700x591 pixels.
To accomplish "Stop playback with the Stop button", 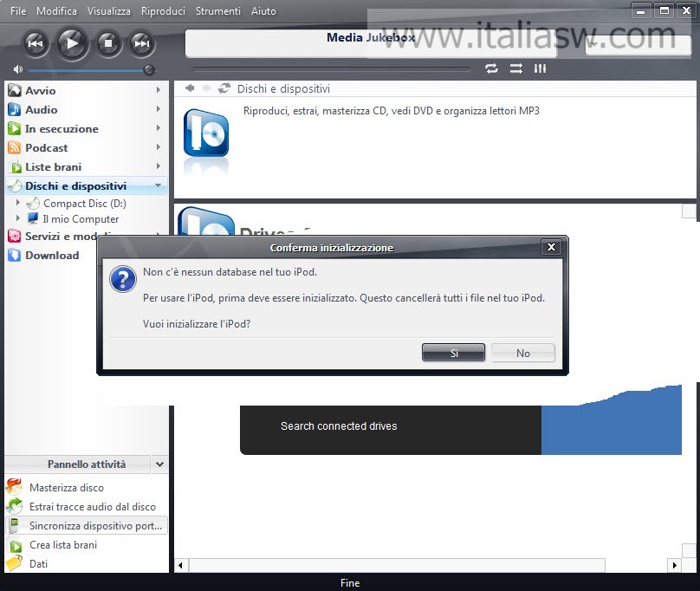I will click(108, 44).
